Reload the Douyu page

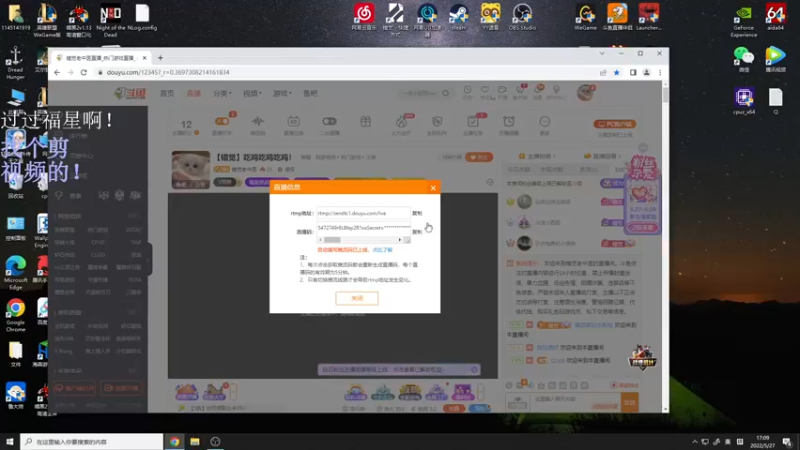click(84, 72)
